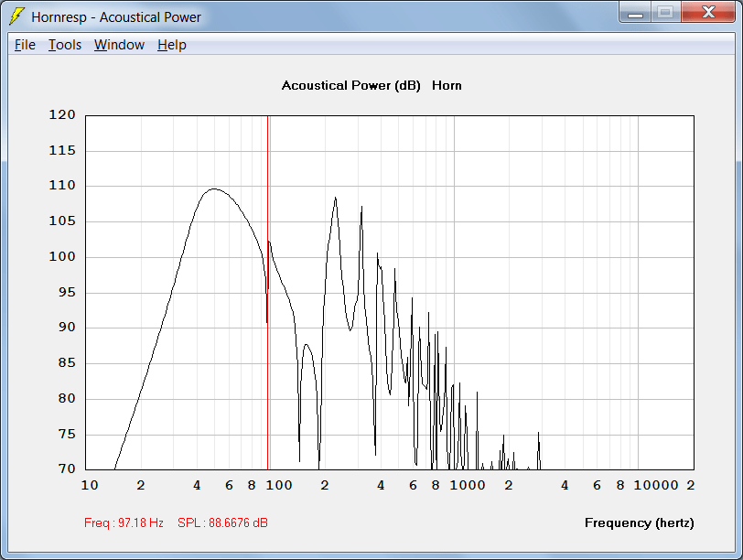Viewport: 743px width, 560px height.
Task: Click the 'SPL : 88.6676 dB' readout
Action: tap(222, 522)
